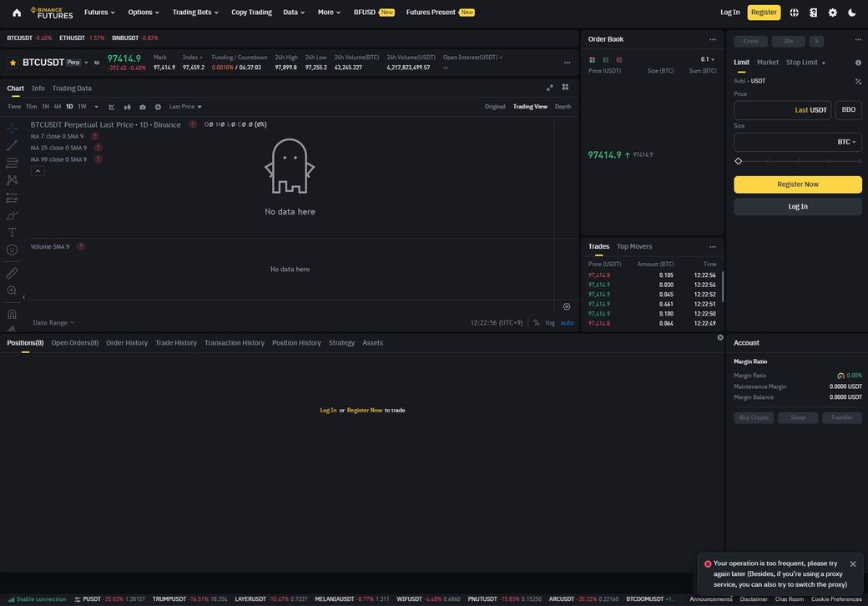Click the order size slider handle
Viewport: 868px width, 606px height.
[x=739, y=161]
